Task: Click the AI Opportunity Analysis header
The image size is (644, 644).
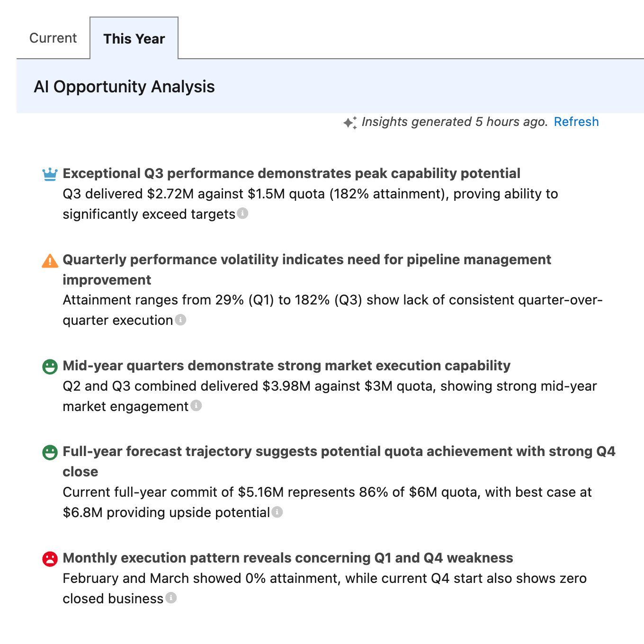Action: pyautogui.click(x=124, y=87)
